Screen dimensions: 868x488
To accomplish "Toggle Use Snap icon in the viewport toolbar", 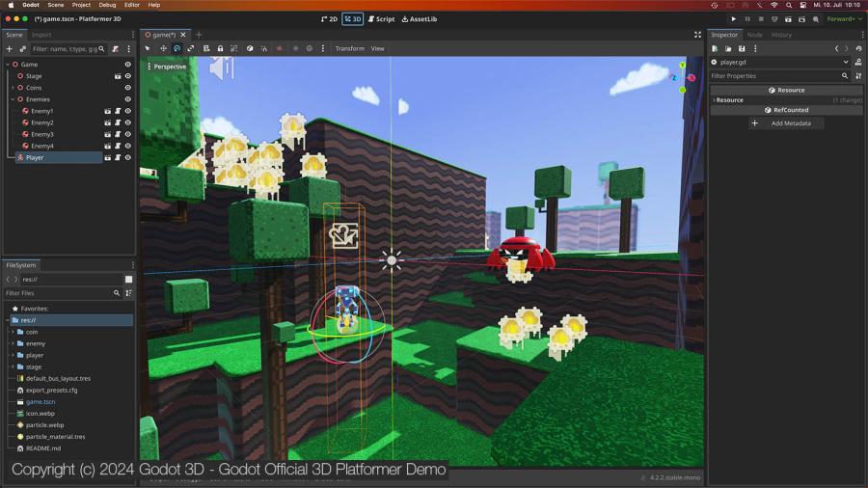I will [x=264, y=48].
